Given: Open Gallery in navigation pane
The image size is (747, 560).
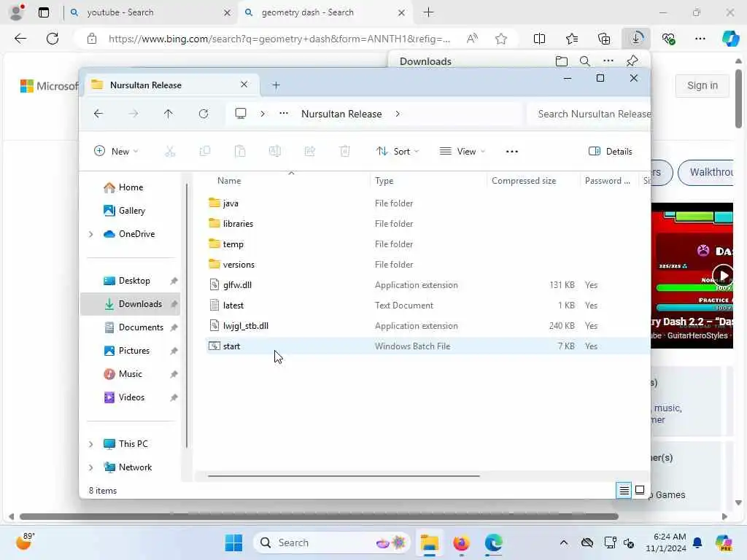Looking at the screenshot, I should [130, 211].
